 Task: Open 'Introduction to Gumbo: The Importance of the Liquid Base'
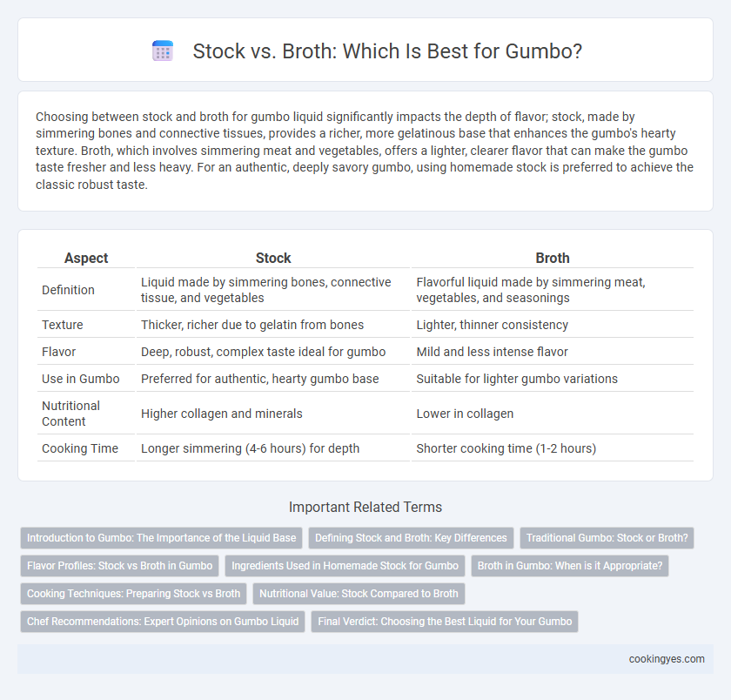point(161,538)
